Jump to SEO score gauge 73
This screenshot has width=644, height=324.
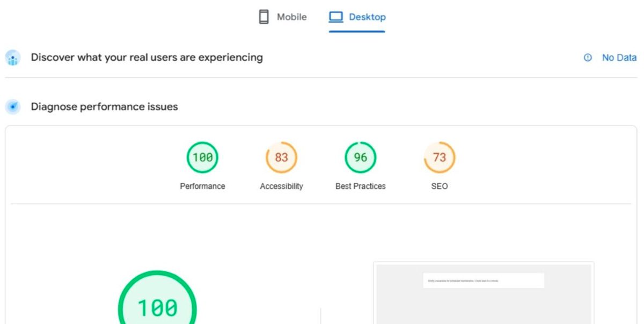440,157
